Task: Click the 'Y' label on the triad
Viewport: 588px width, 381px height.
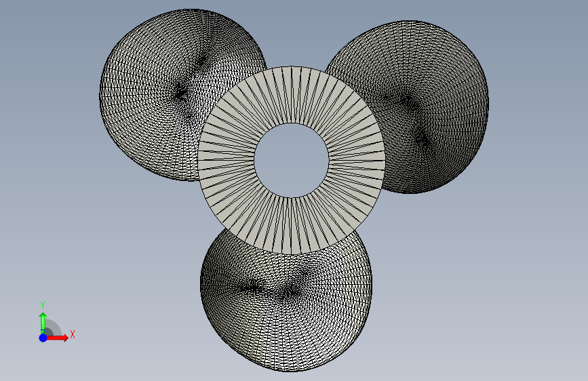Action: (43, 305)
